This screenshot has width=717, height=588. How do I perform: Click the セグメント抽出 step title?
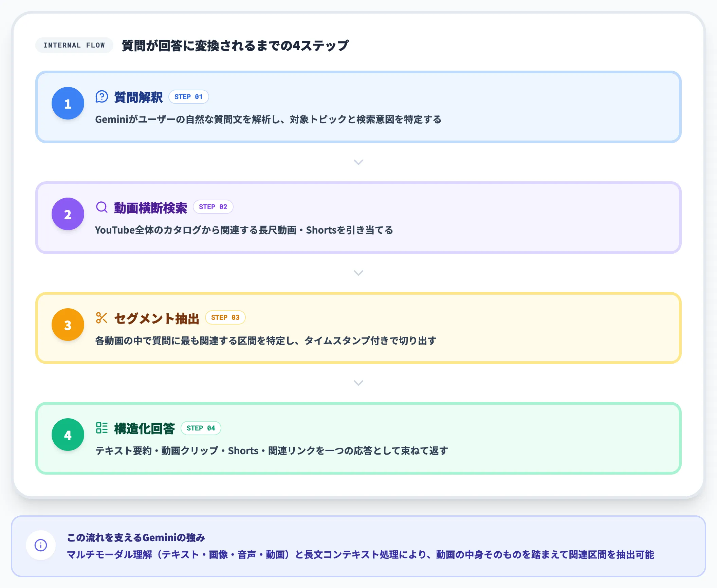(x=157, y=318)
